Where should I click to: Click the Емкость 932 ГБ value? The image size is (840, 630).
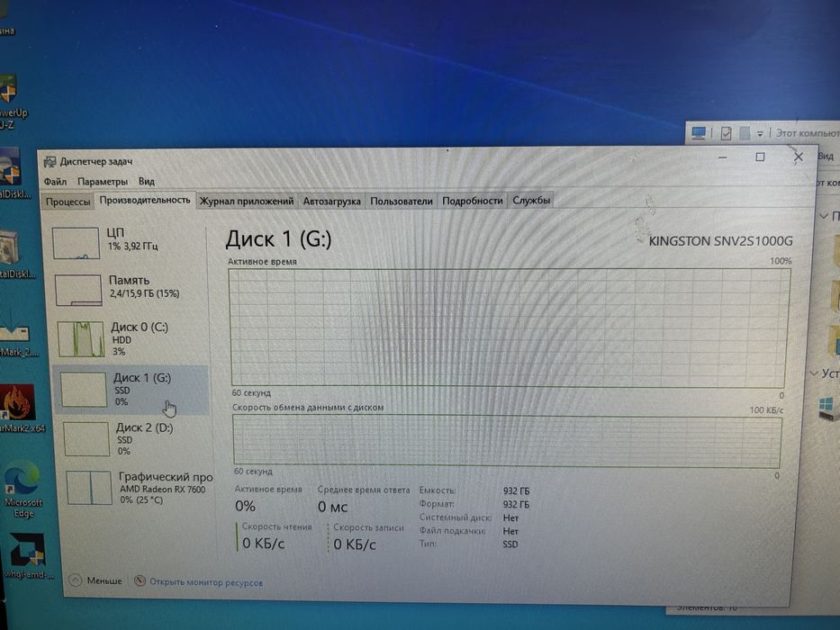(x=516, y=490)
